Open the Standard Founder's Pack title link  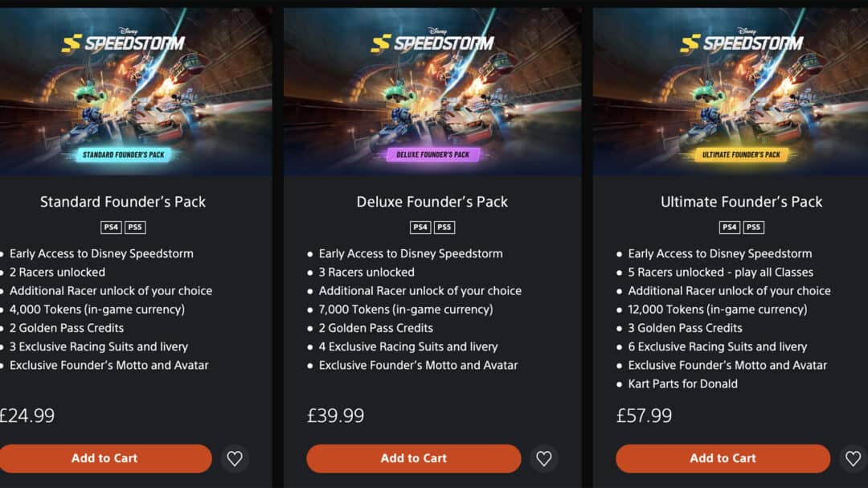(122, 202)
